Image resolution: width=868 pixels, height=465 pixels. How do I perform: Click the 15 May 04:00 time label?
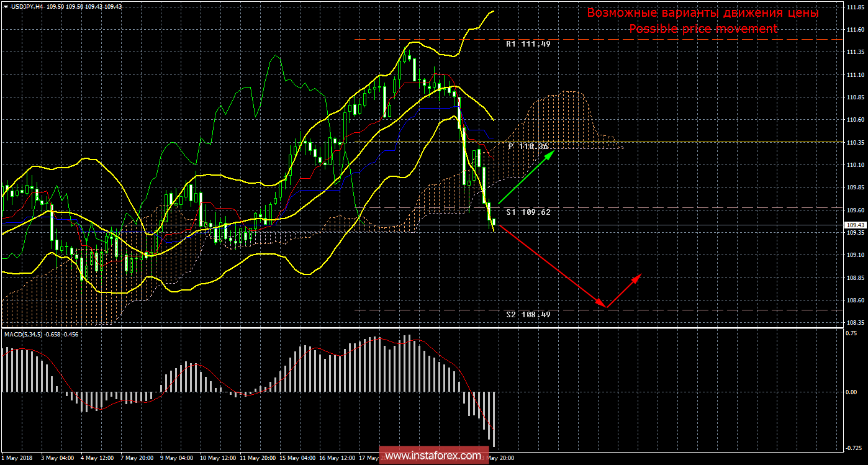299,458
